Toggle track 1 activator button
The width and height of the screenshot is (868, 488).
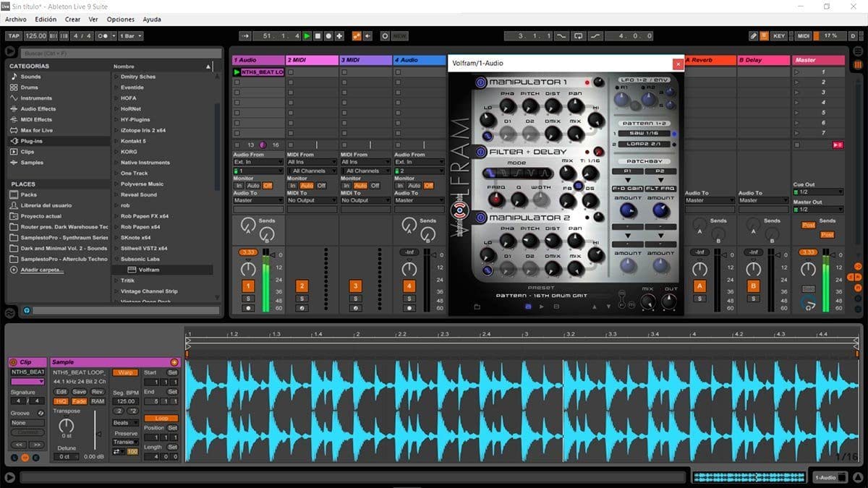pos(248,286)
